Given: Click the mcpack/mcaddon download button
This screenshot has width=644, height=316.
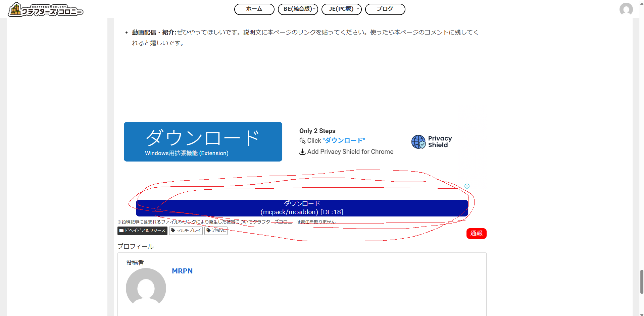Looking at the screenshot, I should pyautogui.click(x=302, y=208).
